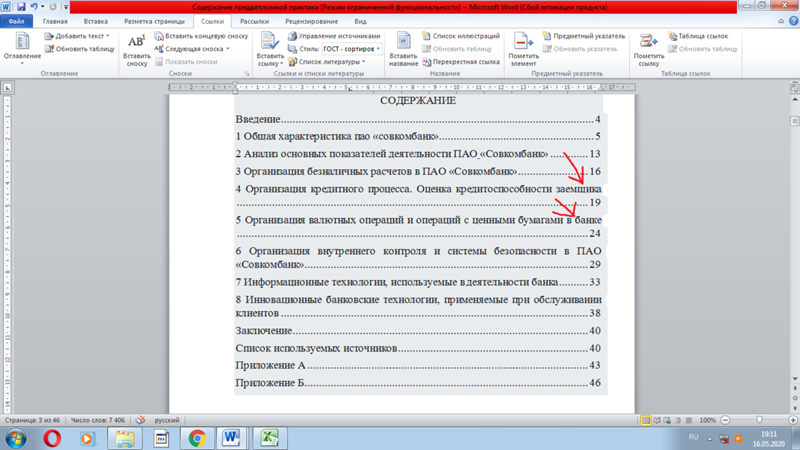The width and height of the screenshot is (800, 450).
Task: Click the vertical scrollbar thumb
Action: [795, 121]
